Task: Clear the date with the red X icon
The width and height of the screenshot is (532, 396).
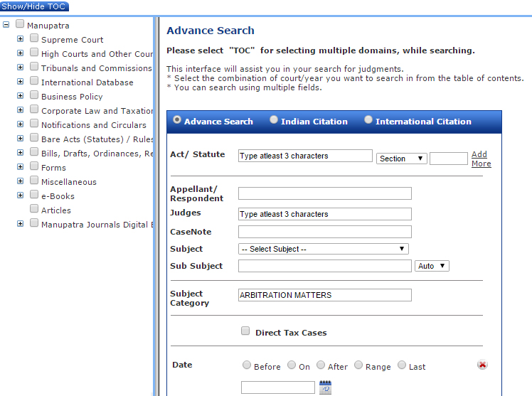Action: click(482, 365)
